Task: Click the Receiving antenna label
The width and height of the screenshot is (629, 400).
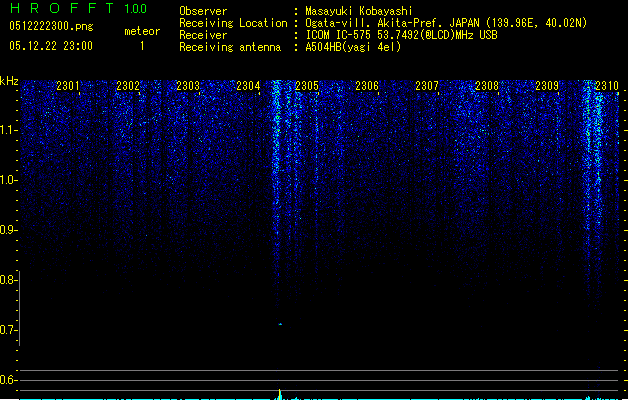Action: 230,47
